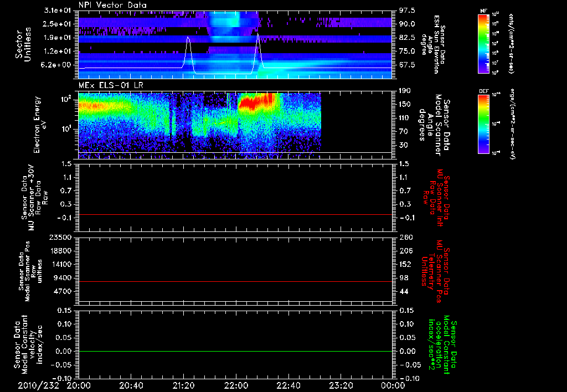Viewport: 567px width, 392px height.
Task: Click the '3.1e+01' sector tick label
Action: 58,11
